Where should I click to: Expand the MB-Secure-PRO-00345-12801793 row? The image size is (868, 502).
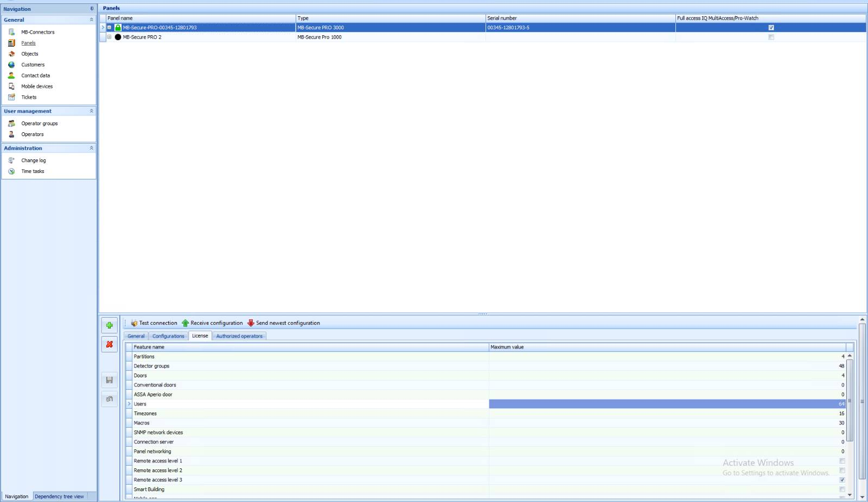point(109,28)
